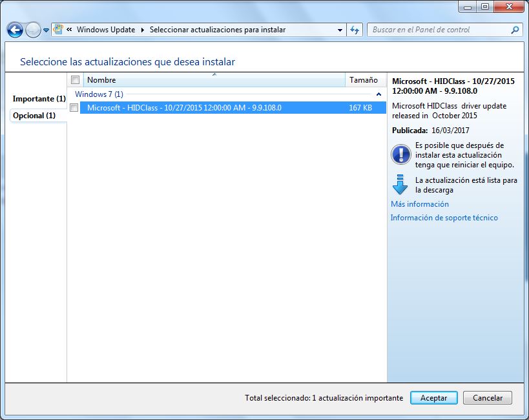Open Información de soporte técnico link

click(x=444, y=218)
